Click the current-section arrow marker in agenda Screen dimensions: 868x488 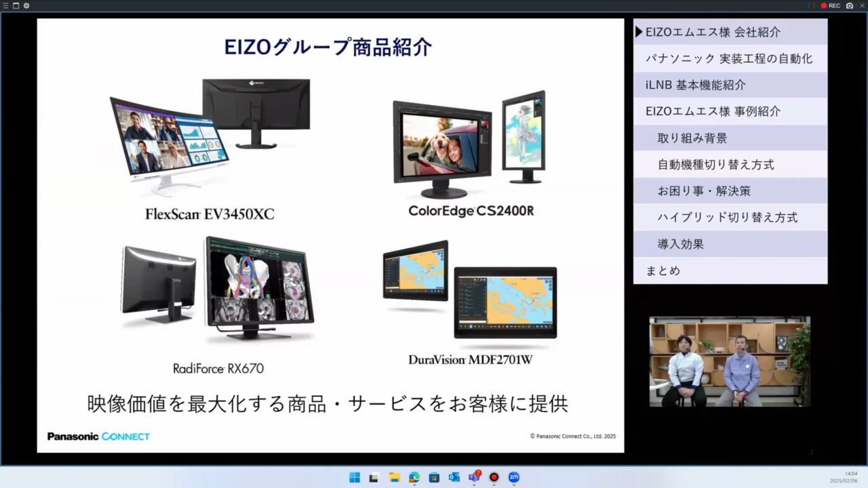pos(639,32)
